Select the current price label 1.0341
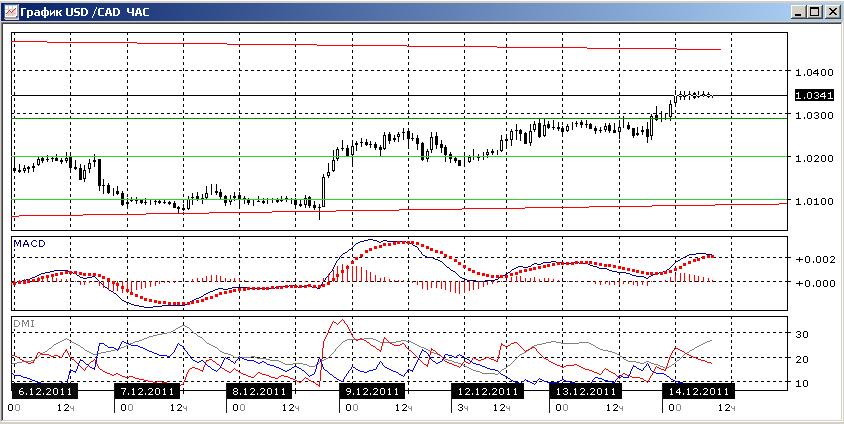 [814, 95]
